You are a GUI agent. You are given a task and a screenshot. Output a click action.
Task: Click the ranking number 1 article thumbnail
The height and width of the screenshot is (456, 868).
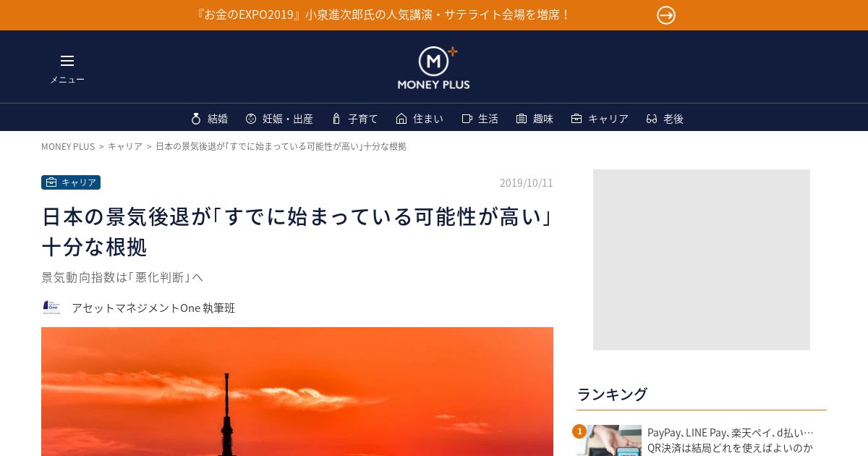pyautogui.click(x=609, y=440)
